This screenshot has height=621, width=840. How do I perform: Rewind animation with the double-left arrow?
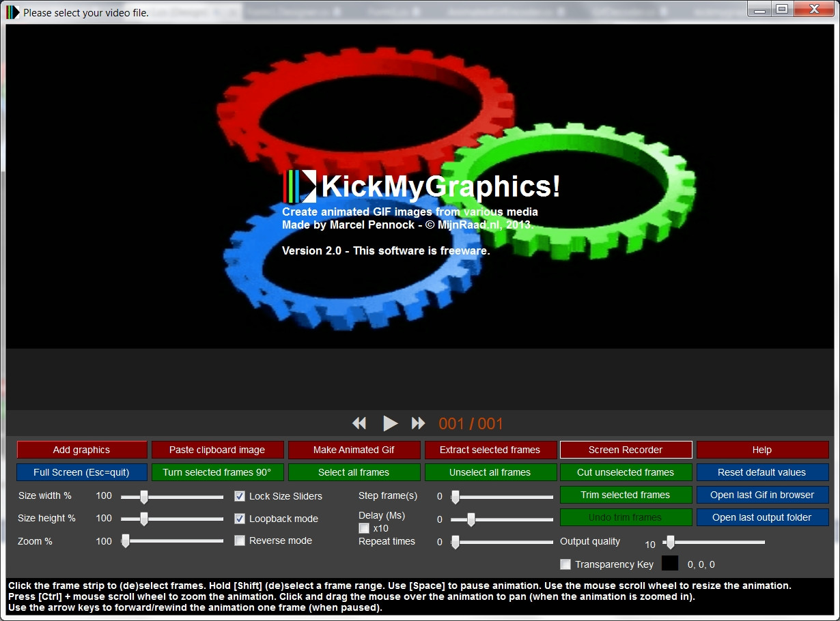(x=359, y=424)
